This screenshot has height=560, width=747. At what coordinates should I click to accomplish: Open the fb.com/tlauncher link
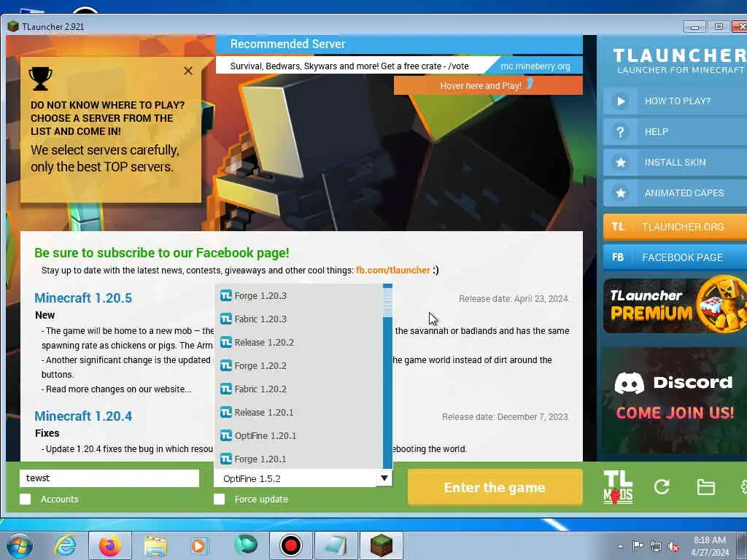(392, 270)
